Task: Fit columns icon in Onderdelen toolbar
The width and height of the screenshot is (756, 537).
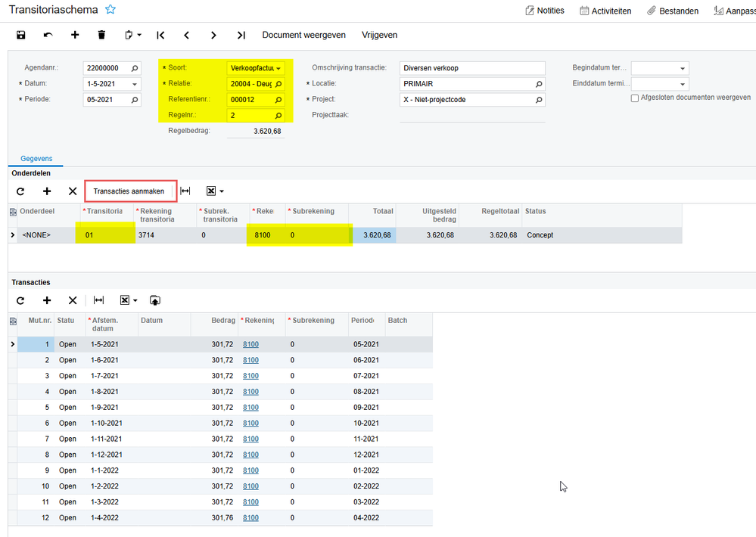Action: [x=185, y=191]
